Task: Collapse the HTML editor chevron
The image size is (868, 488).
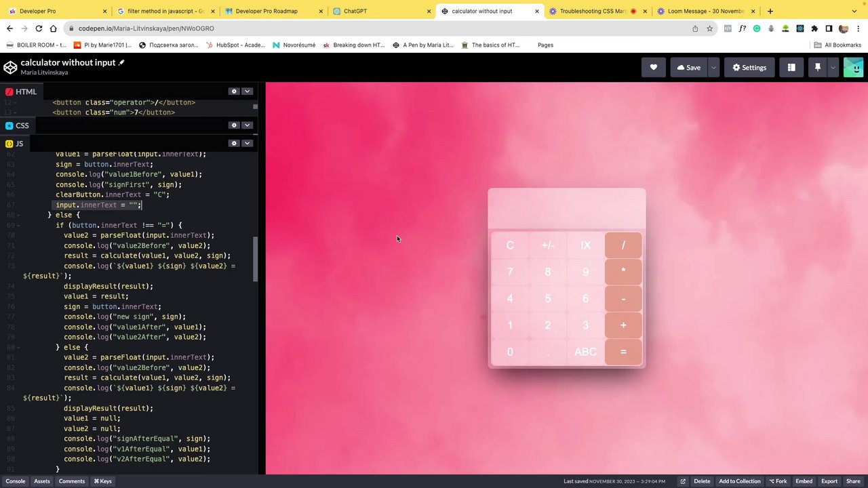Action: tap(248, 91)
